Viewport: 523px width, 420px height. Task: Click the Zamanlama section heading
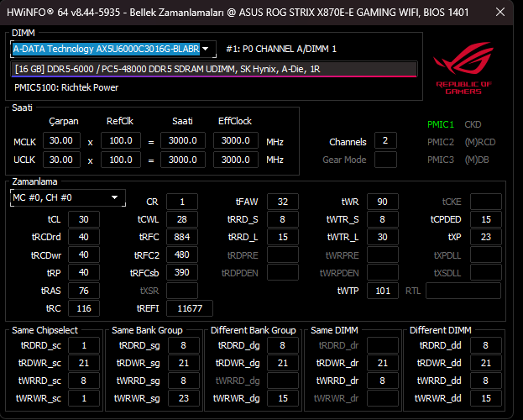point(34,181)
